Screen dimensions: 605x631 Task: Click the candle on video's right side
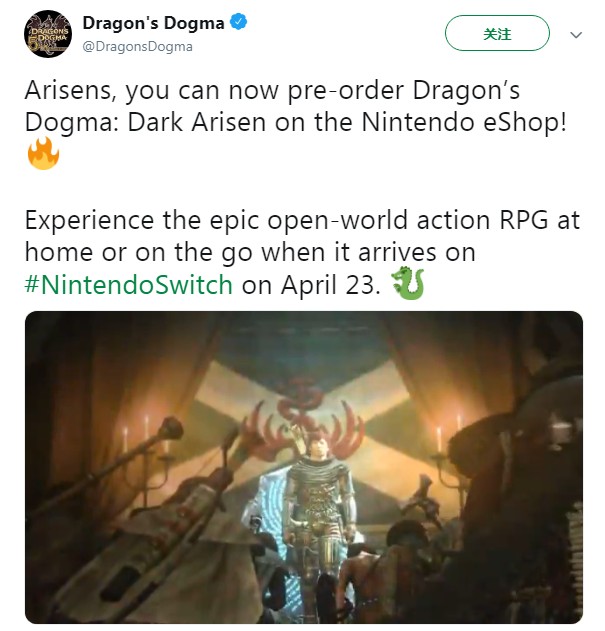440,439
